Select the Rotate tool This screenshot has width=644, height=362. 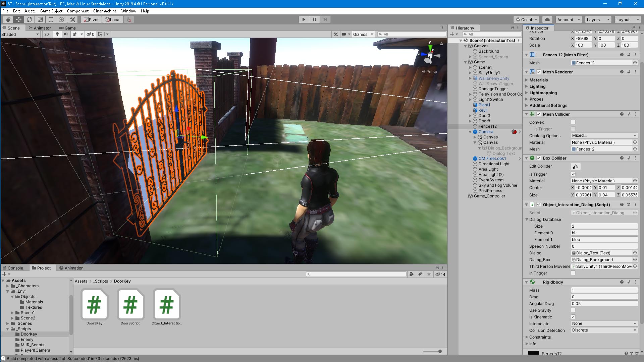tap(30, 19)
